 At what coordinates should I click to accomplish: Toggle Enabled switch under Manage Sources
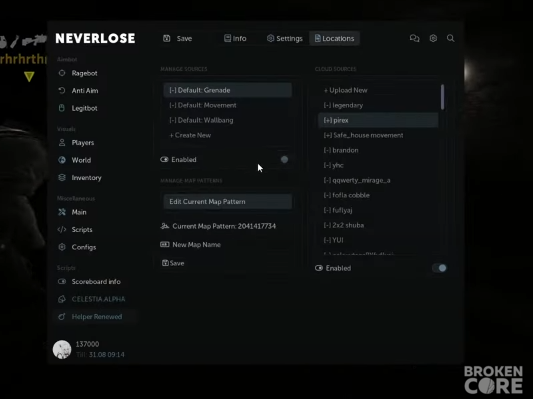click(x=284, y=159)
